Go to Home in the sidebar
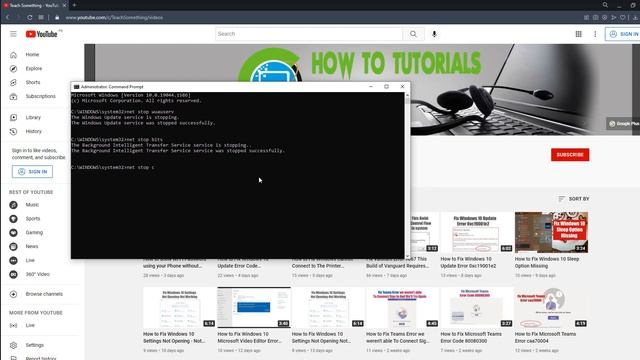This screenshot has height=360, width=640. [x=32, y=55]
